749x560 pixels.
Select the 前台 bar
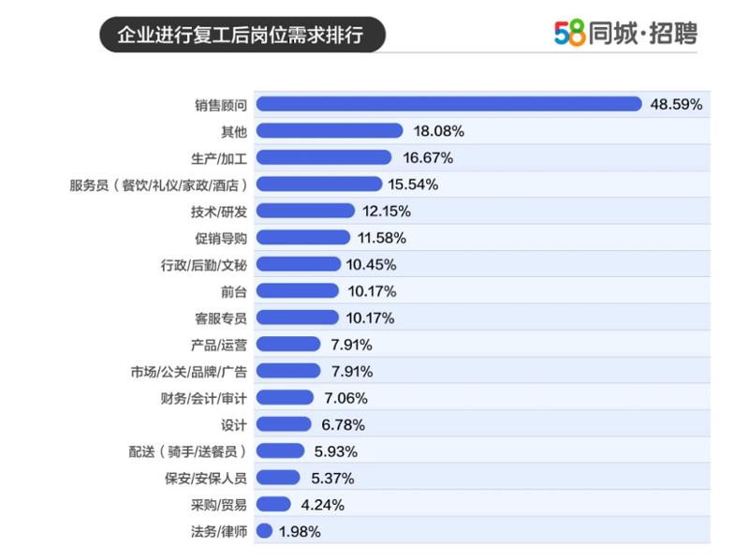click(297, 291)
